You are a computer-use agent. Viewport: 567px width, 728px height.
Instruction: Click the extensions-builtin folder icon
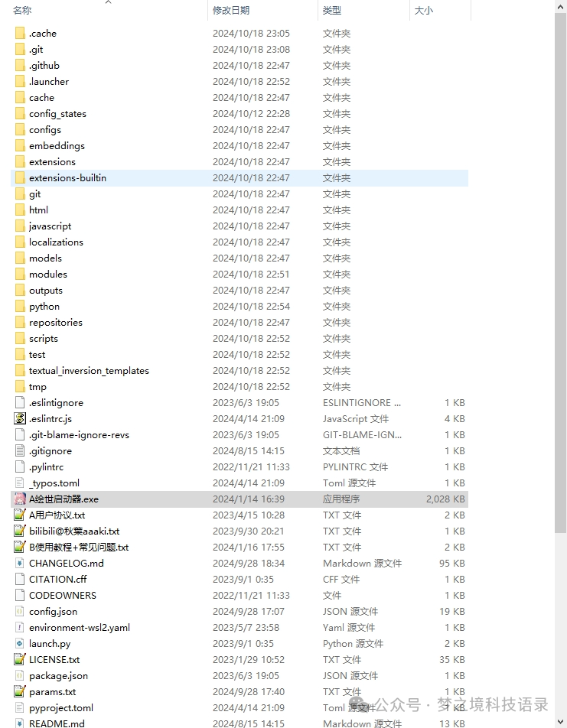coord(20,178)
